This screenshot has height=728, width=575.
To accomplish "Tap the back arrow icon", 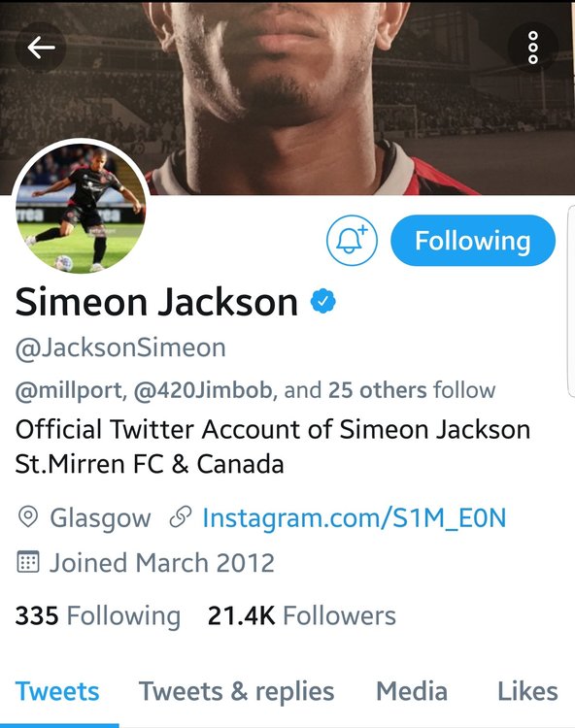I will click(41, 48).
